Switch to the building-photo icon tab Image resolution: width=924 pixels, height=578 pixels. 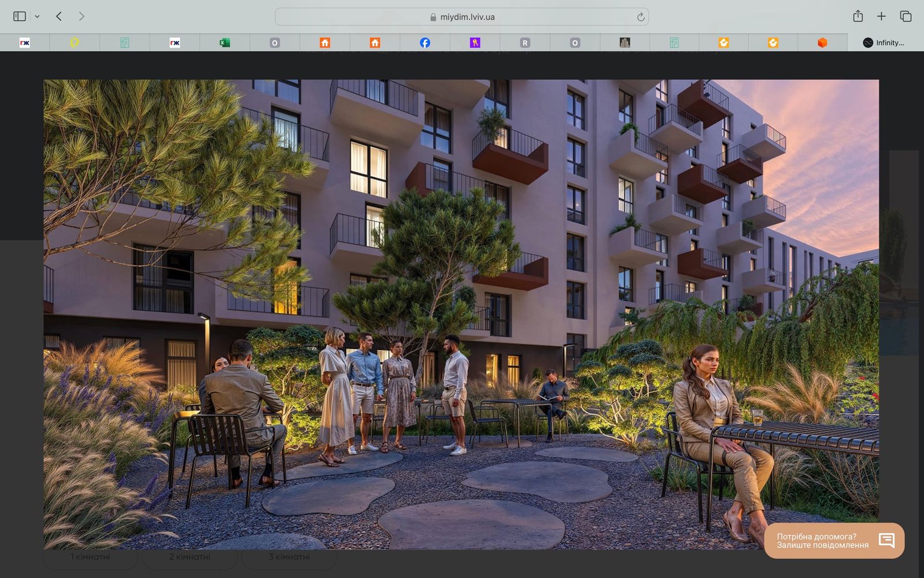coord(624,43)
